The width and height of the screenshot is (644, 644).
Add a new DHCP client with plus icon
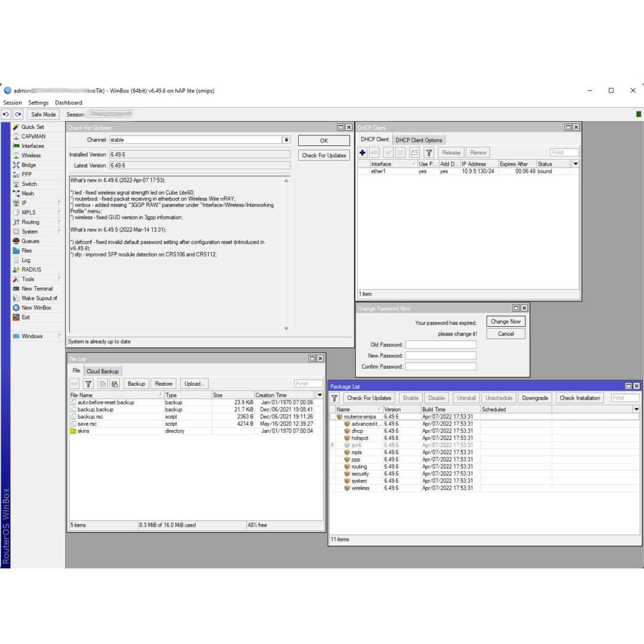pos(363,153)
